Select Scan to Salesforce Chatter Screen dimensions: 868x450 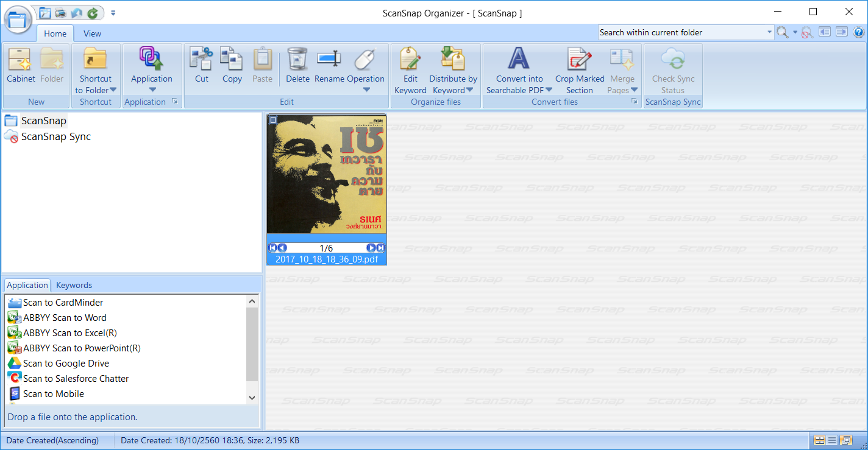click(x=76, y=379)
